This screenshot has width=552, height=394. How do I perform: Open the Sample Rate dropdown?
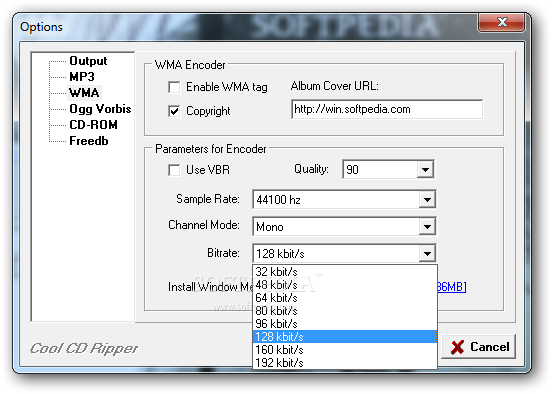(427, 200)
